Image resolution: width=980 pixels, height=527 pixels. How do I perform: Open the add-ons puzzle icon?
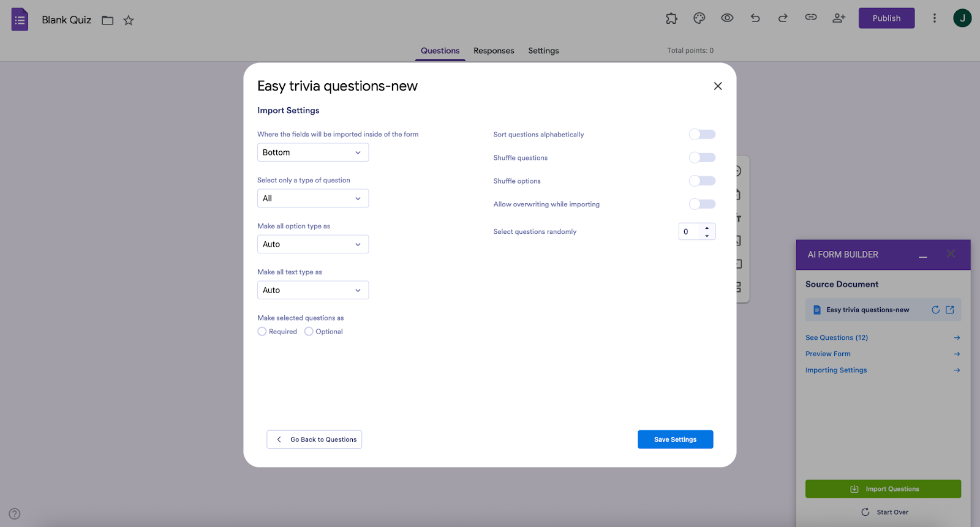click(x=671, y=18)
